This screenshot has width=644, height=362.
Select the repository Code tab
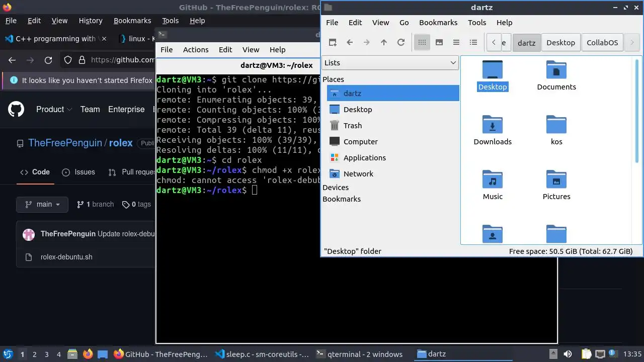(35, 172)
